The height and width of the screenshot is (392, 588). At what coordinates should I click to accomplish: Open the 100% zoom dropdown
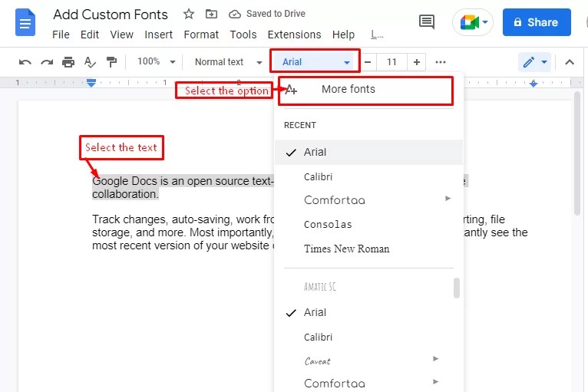156,61
